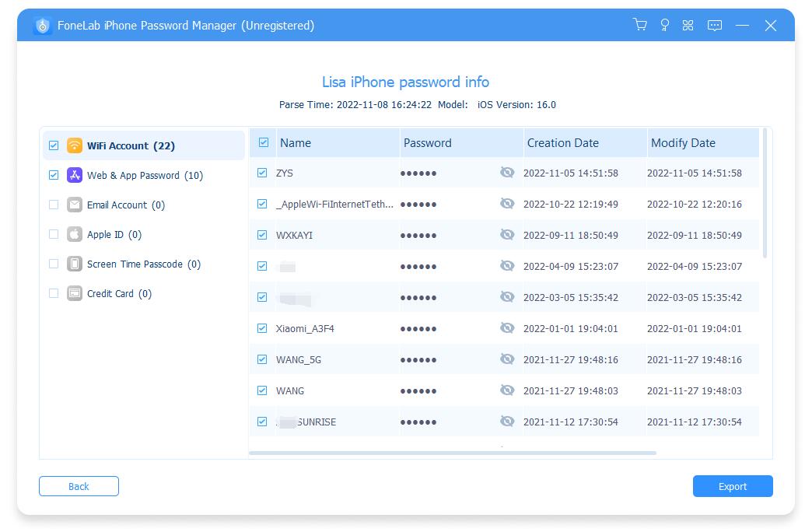Click the Screen Time Passcode phone icon
The image size is (812, 532).
click(75, 264)
